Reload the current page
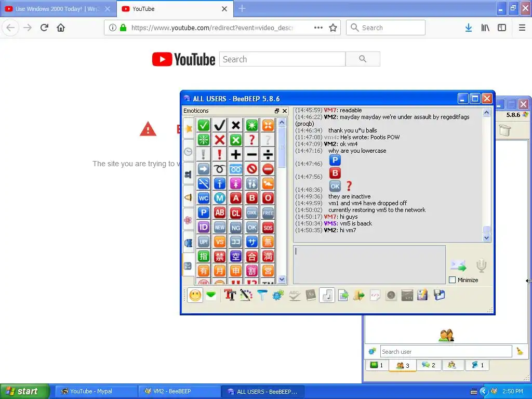The width and height of the screenshot is (532, 399). (45, 28)
